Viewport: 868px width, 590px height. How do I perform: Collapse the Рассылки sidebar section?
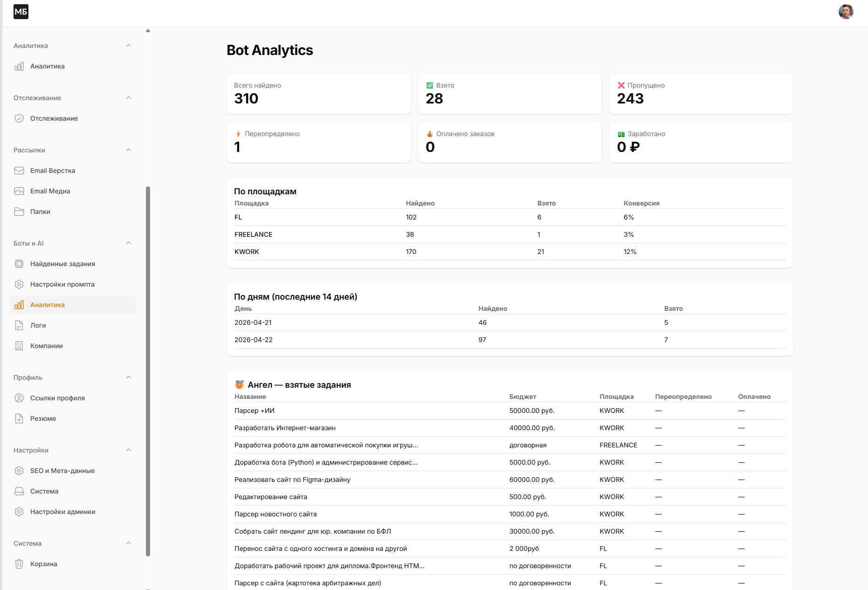coord(129,150)
